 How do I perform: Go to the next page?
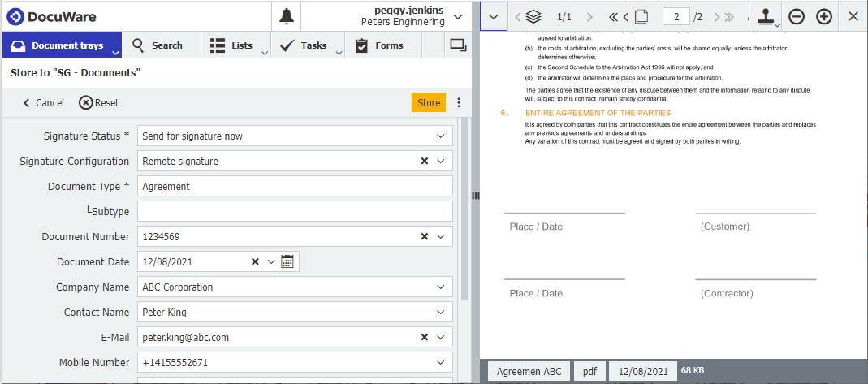[x=718, y=16]
